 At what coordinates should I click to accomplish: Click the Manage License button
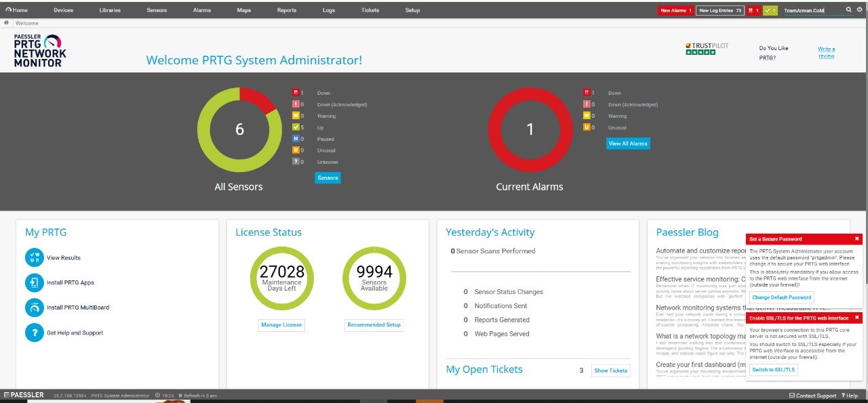point(281,325)
